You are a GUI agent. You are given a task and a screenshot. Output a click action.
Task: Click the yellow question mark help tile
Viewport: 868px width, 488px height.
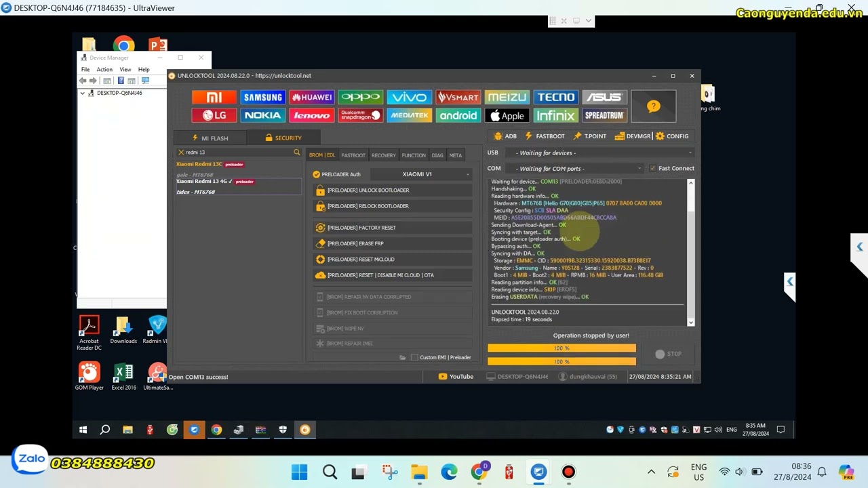[x=653, y=106]
